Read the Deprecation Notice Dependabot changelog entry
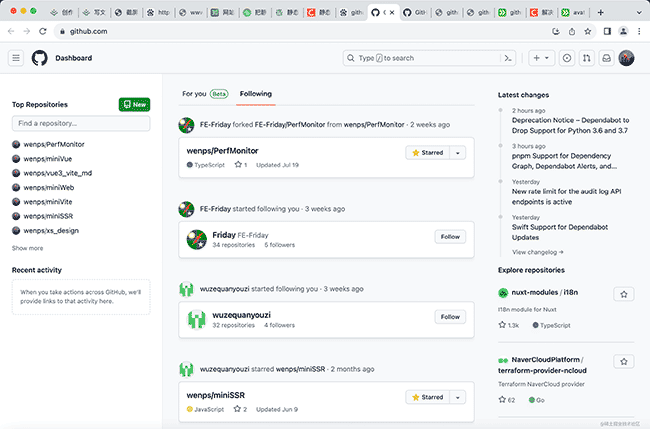650x429 pixels. (570, 125)
